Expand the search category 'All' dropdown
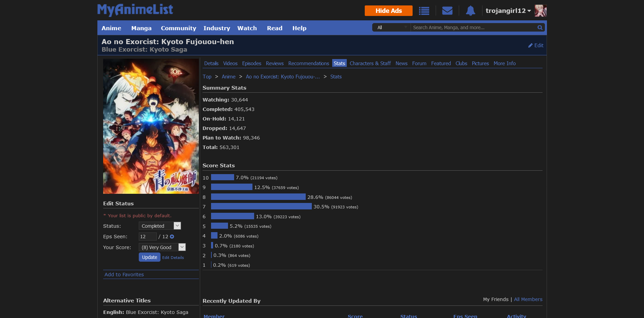Viewport: 644px width, 318px height. [392, 27]
